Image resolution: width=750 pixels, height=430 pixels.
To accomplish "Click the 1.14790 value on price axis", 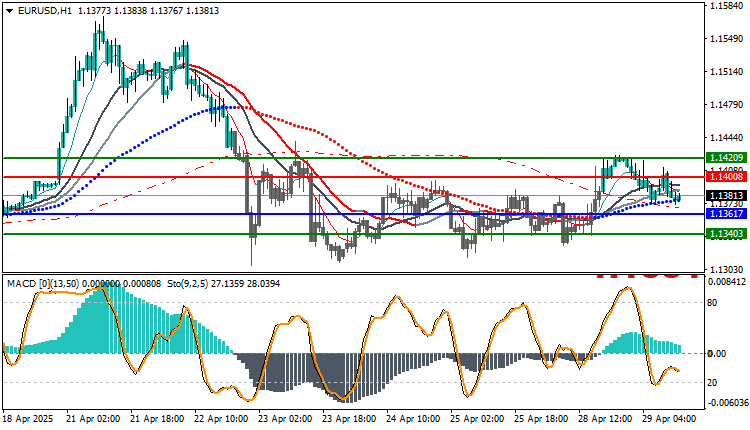I will pyautogui.click(x=727, y=105).
